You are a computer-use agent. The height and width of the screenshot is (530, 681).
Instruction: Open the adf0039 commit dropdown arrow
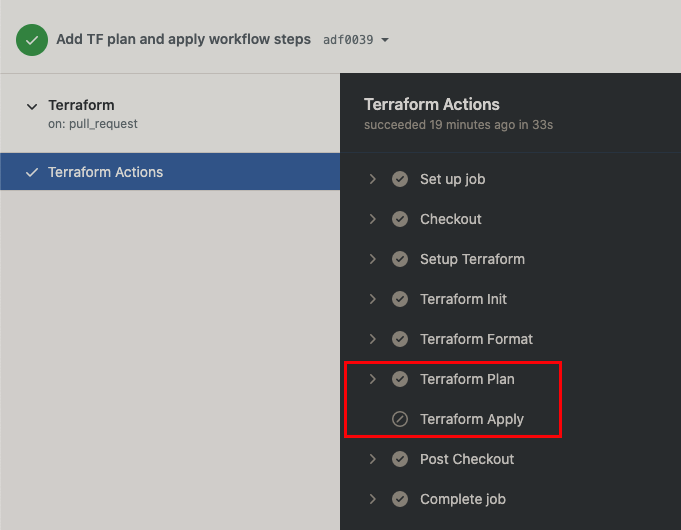pos(385,40)
